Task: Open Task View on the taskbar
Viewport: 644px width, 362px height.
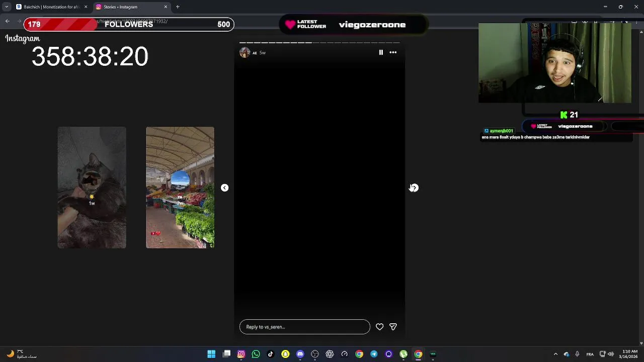Action: click(226, 354)
